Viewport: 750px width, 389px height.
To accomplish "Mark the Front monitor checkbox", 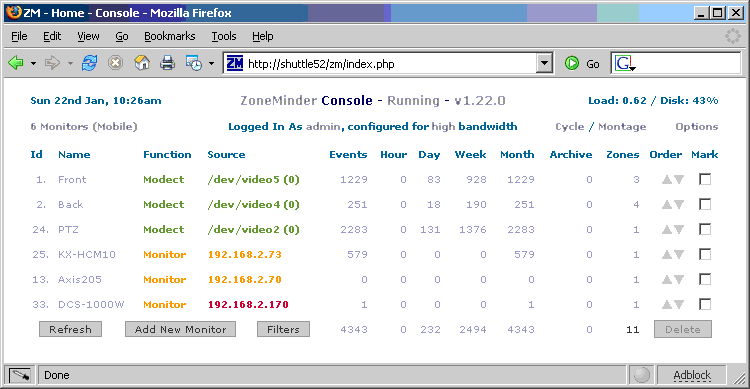I will pos(705,179).
